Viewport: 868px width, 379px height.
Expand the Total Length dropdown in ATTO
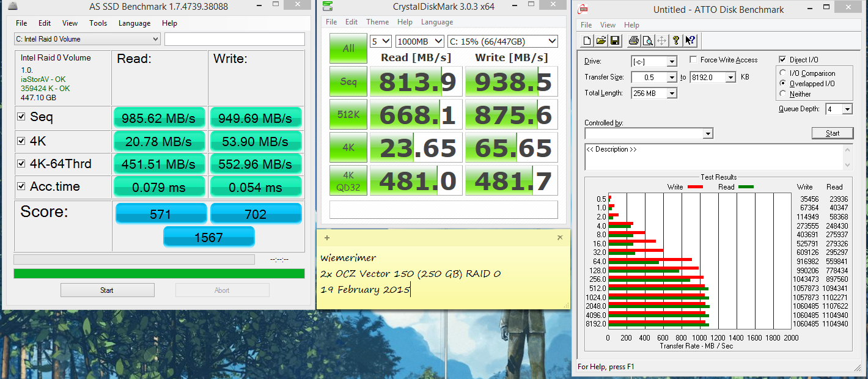click(672, 94)
